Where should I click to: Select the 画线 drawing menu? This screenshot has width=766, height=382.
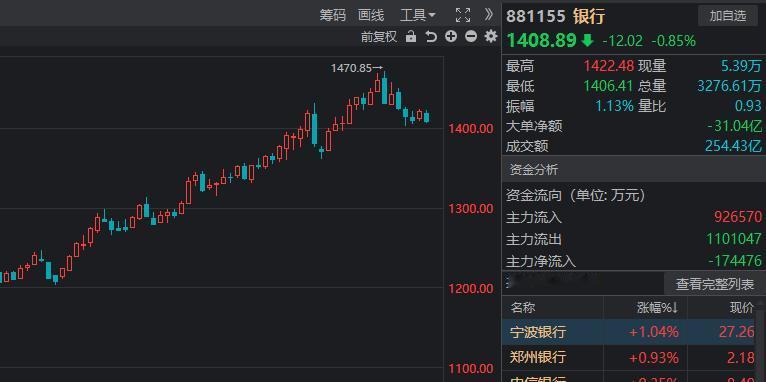(371, 16)
